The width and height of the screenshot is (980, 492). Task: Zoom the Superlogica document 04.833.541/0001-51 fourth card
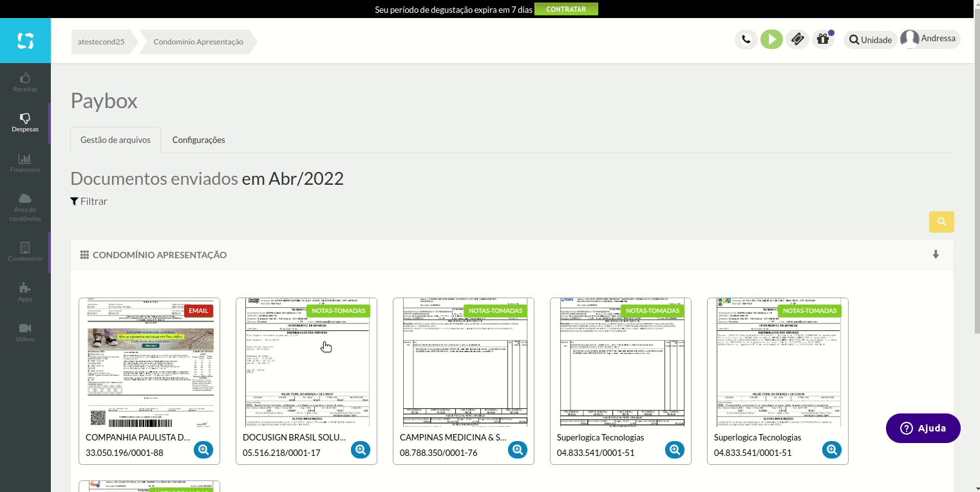pyautogui.click(x=675, y=449)
